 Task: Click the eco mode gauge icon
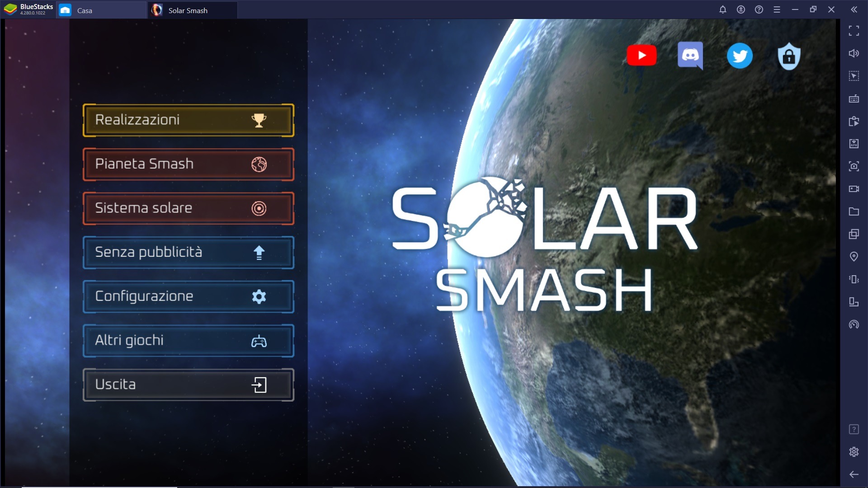point(854,324)
